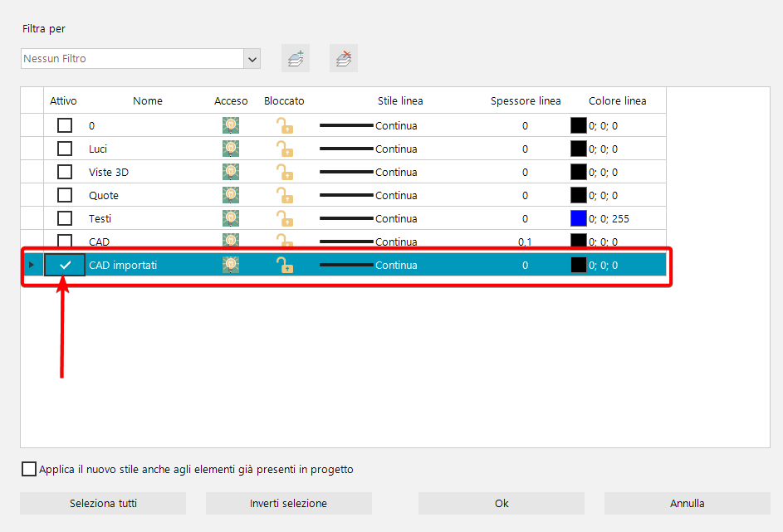Check the Attivo box for Testi

click(65, 218)
